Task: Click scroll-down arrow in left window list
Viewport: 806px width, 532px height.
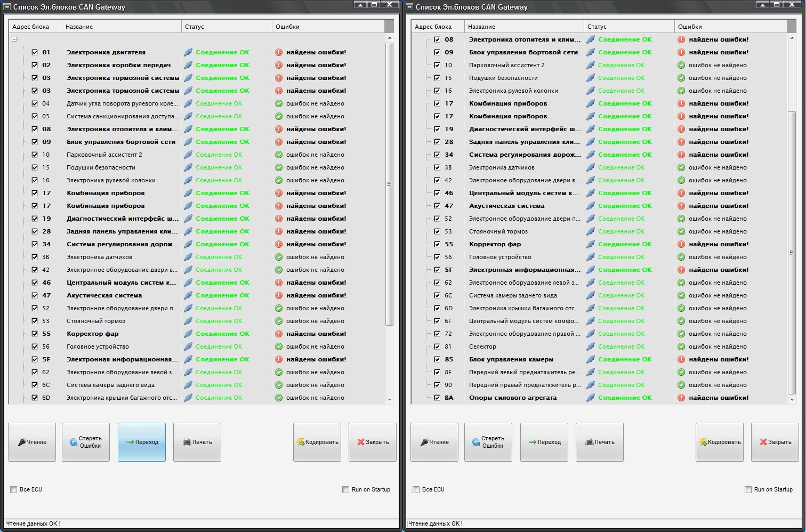Action: (x=390, y=399)
